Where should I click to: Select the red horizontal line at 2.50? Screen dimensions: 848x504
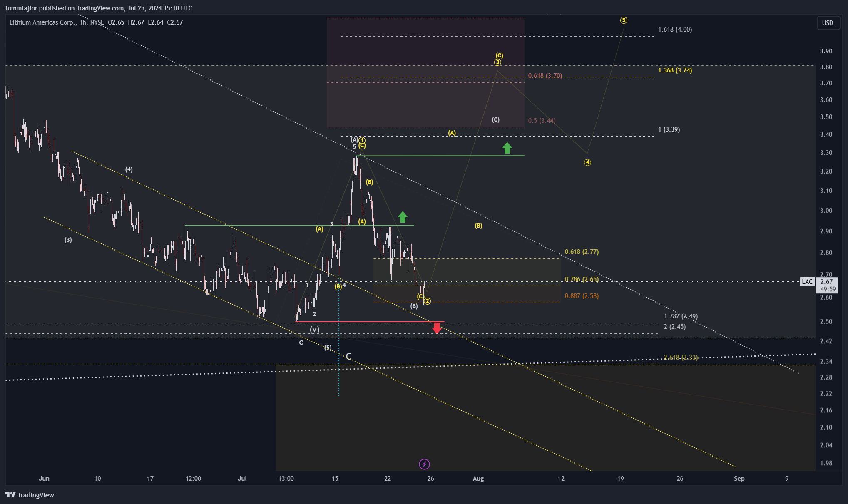click(370, 322)
